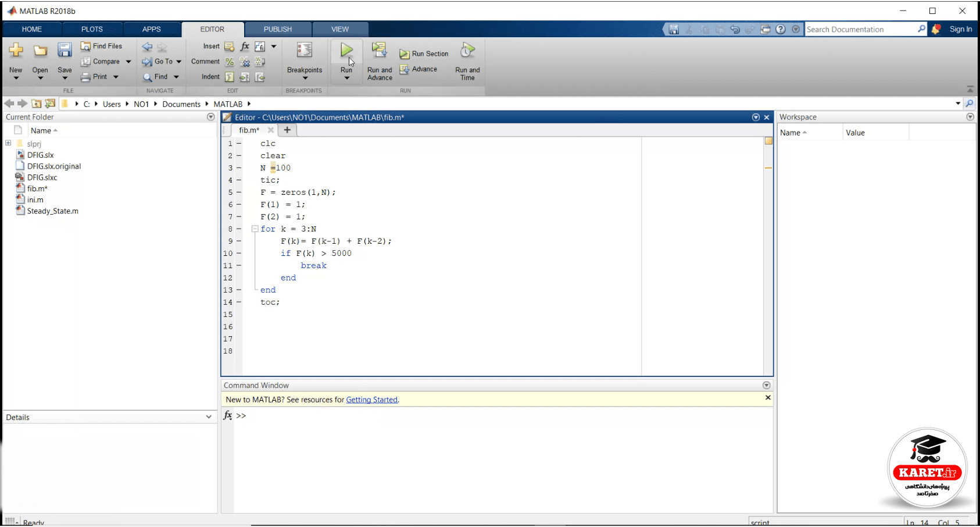Click the Uncomment icon
The height and width of the screenshot is (527, 980).
(x=245, y=62)
